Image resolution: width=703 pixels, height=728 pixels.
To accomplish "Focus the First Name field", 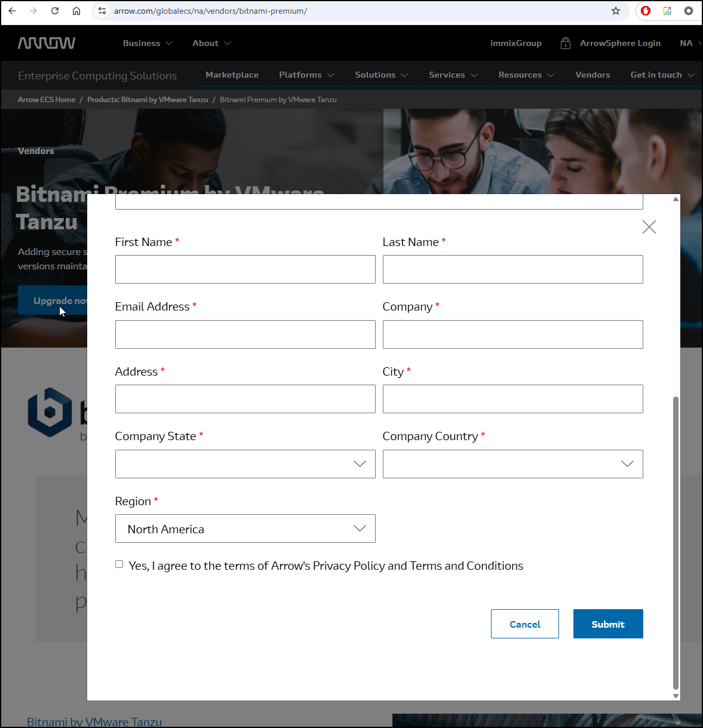I will coord(245,269).
